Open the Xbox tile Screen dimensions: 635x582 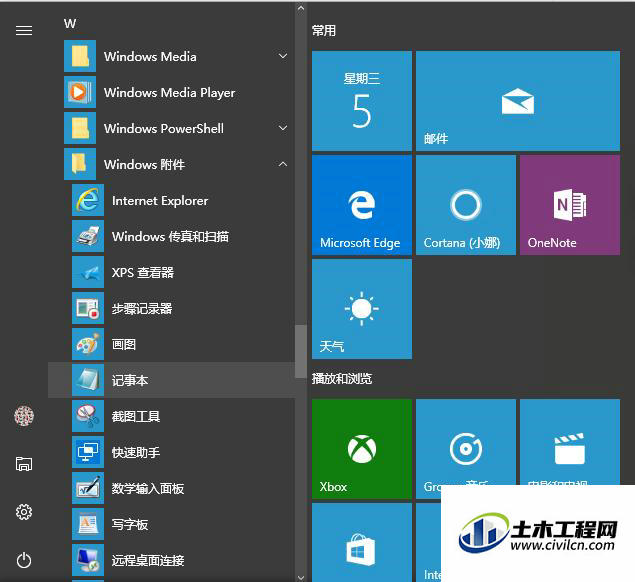click(x=362, y=449)
